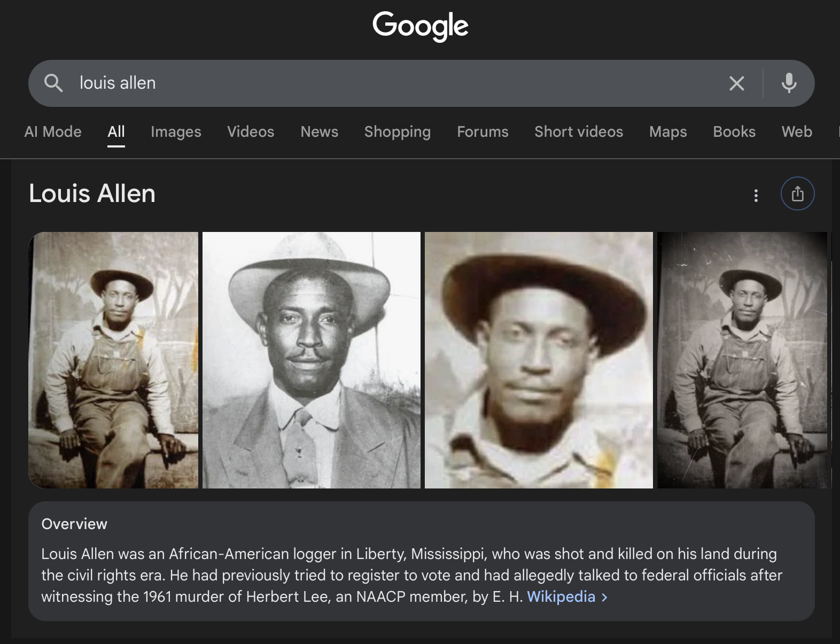Open the Images tab
840x644 pixels.
click(176, 131)
